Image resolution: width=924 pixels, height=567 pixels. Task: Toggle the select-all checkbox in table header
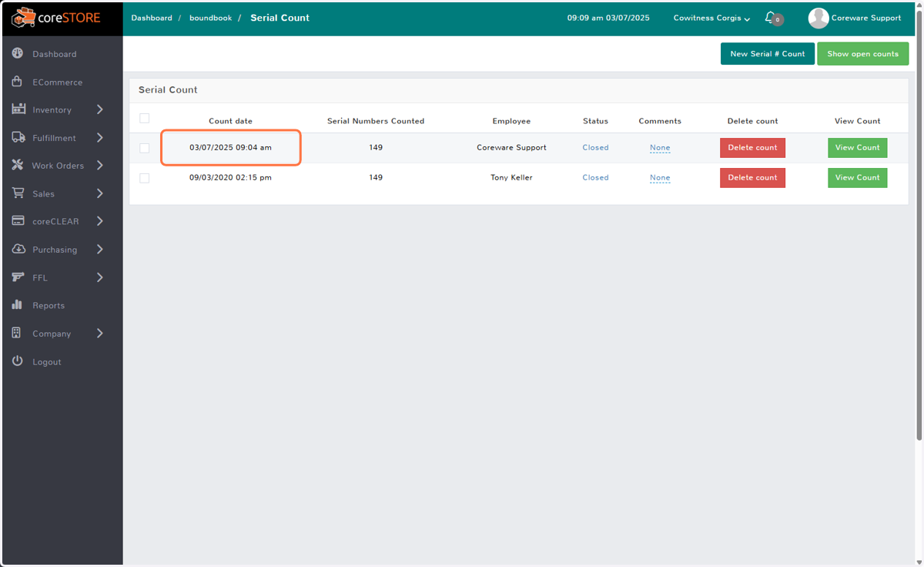click(x=145, y=118)
